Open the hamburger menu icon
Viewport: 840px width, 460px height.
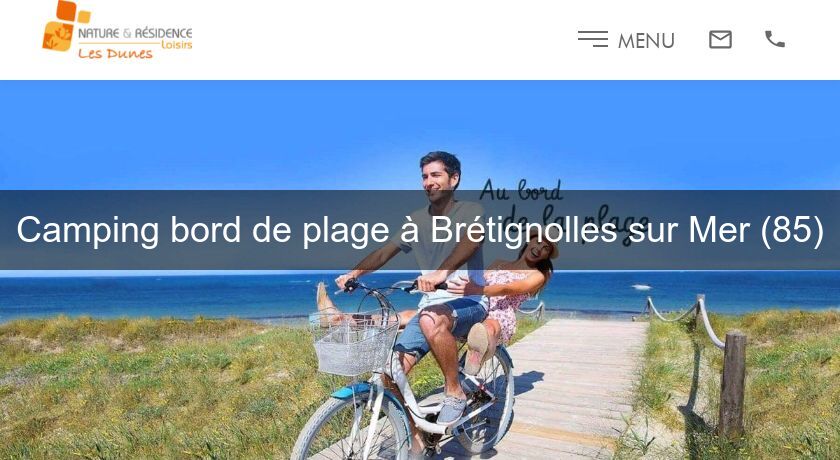pyautogui.click(x=592, y=39)
